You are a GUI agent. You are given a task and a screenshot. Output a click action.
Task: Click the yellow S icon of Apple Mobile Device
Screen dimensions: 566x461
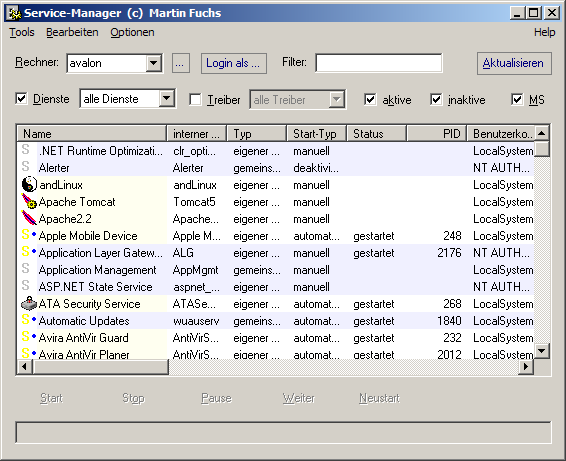[25, 235]
